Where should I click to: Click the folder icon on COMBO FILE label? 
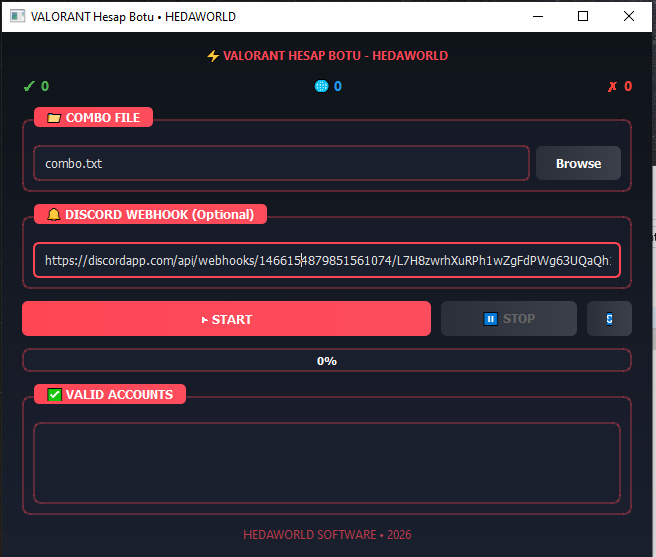point(54,118)
